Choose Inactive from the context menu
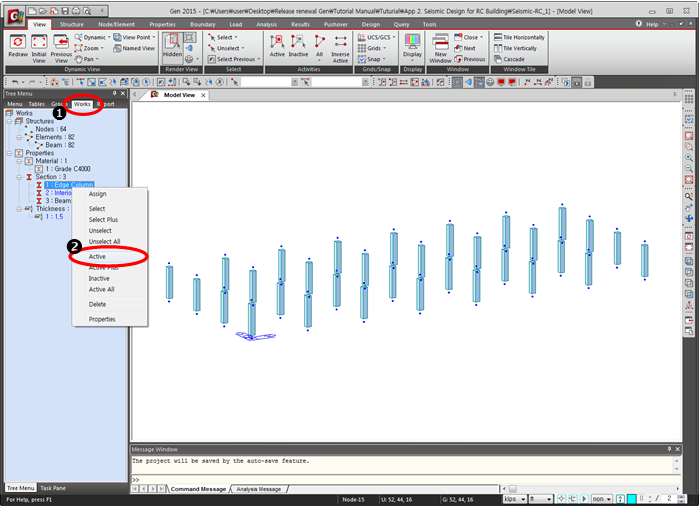 coord(99,279)
